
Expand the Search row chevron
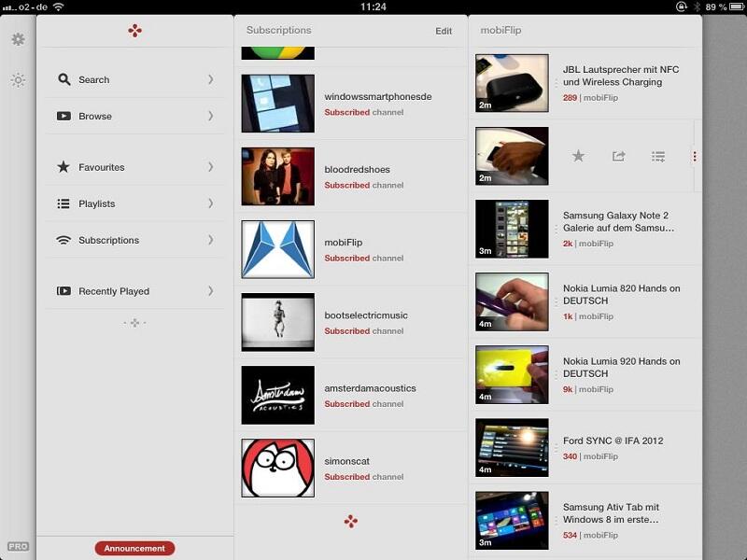(x=211, y=79)
